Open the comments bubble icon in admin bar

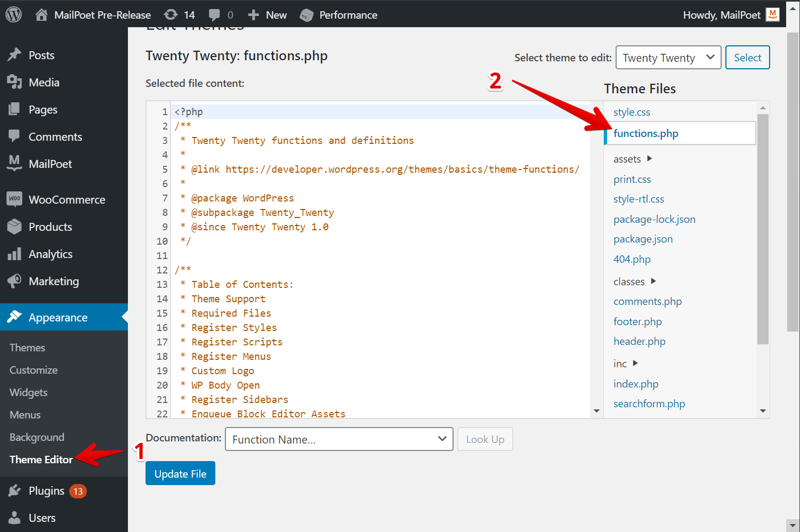[x=214, y=15]
